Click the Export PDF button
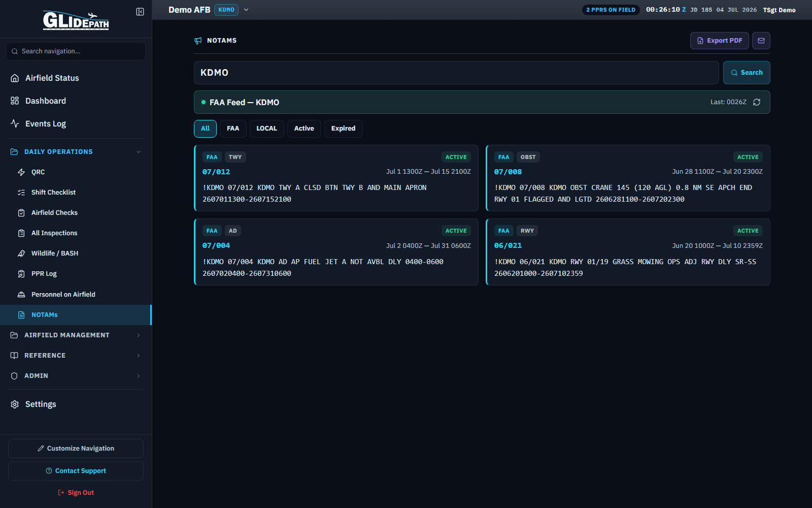Screen dimensions: 812x508 [x=719, y=41]
